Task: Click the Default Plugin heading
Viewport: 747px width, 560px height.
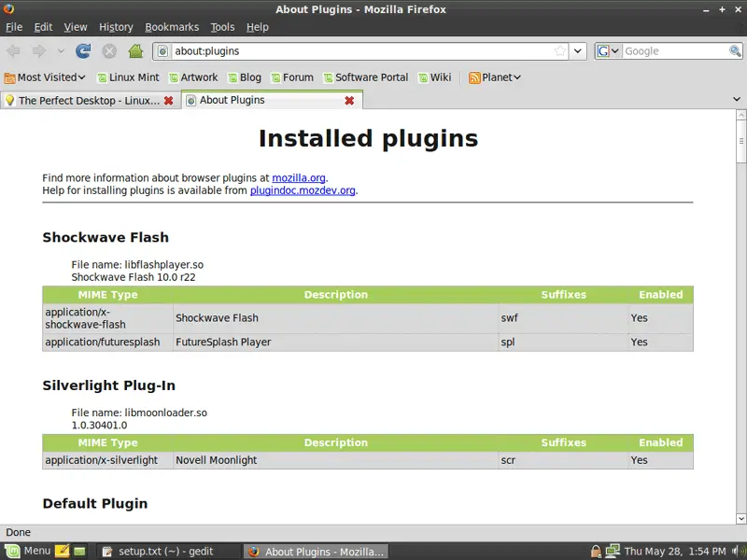Action: pyautogui.click(x=95, y=503)
